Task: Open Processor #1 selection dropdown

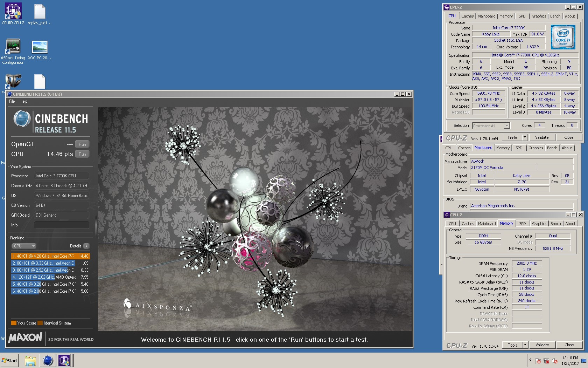Action: (x=491, y=125)
